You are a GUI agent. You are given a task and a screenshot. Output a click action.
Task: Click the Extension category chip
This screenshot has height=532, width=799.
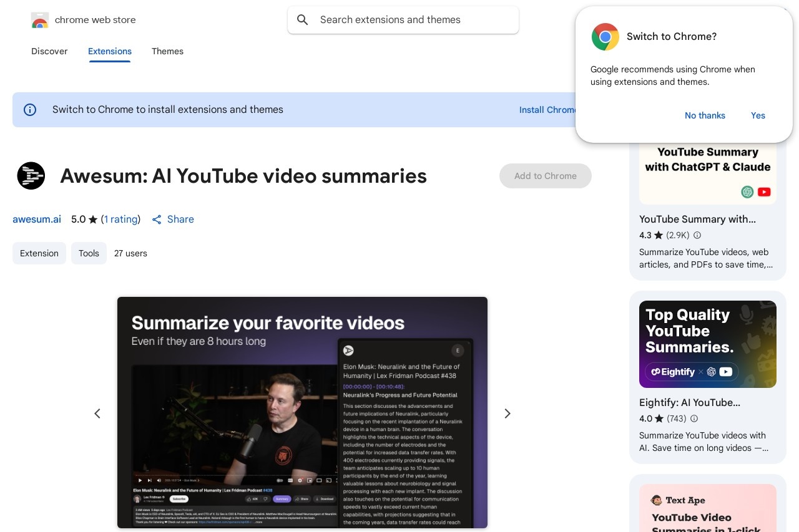point(39,253)
